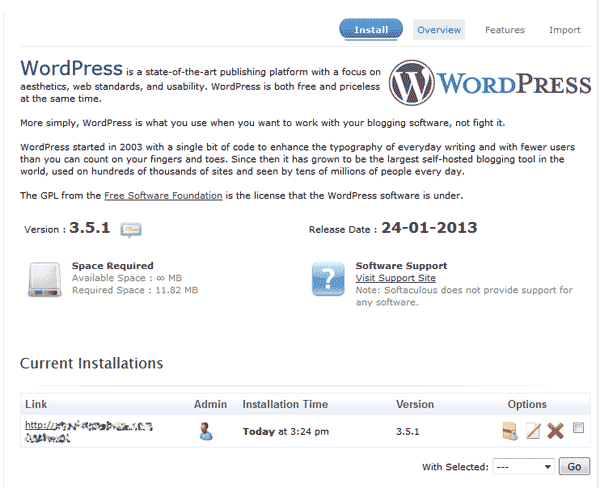Follow the Free Software Foundation link
600x488 pixels.
(163, 196)
